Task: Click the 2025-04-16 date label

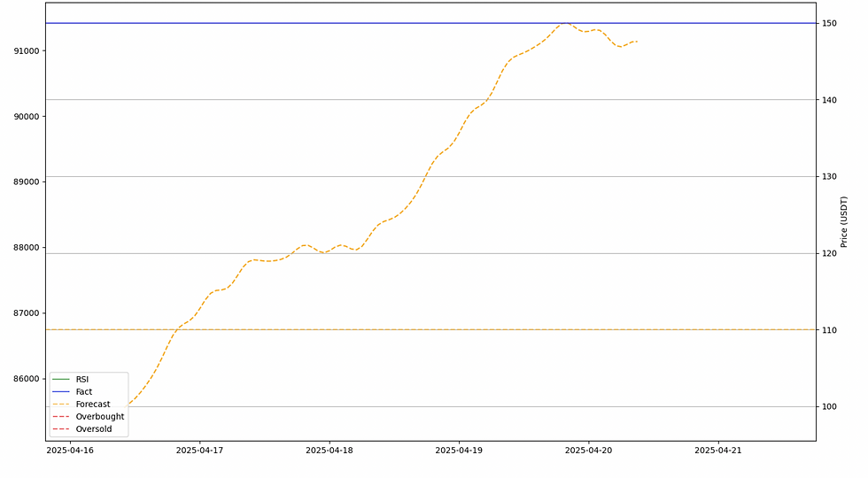Action: pos(70,451)
